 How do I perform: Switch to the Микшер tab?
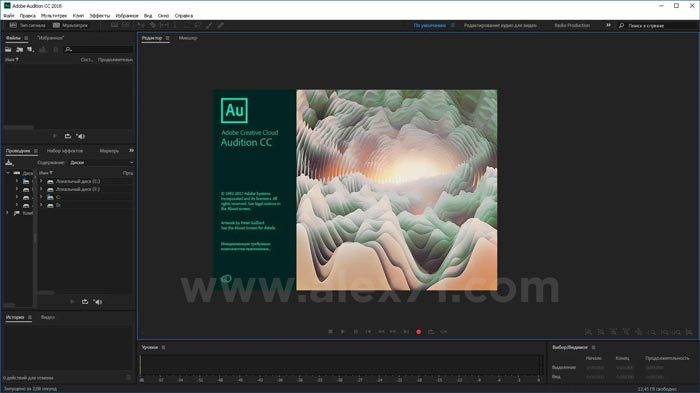pyautogui.click(x=188, y=38)
